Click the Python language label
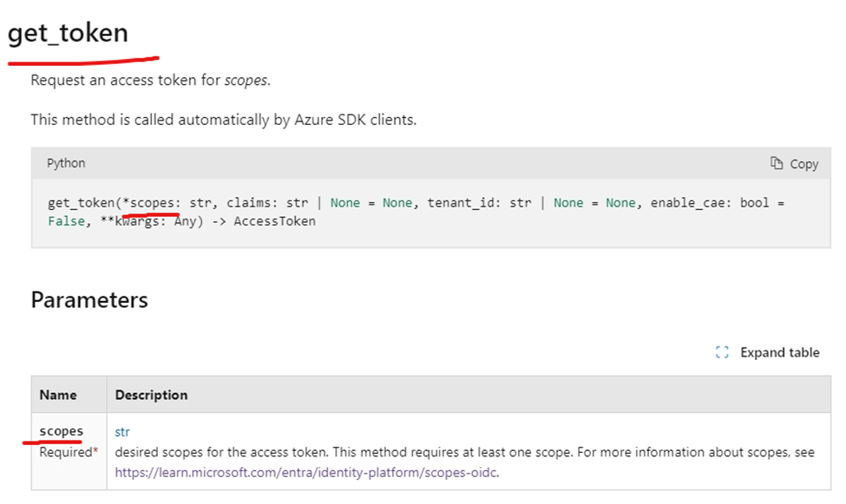 [66, 163]
